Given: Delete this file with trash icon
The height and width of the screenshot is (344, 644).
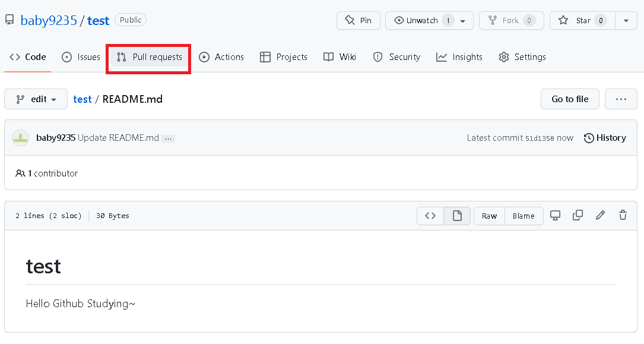Looking at the screenshot, I should [x=623, y=215].
